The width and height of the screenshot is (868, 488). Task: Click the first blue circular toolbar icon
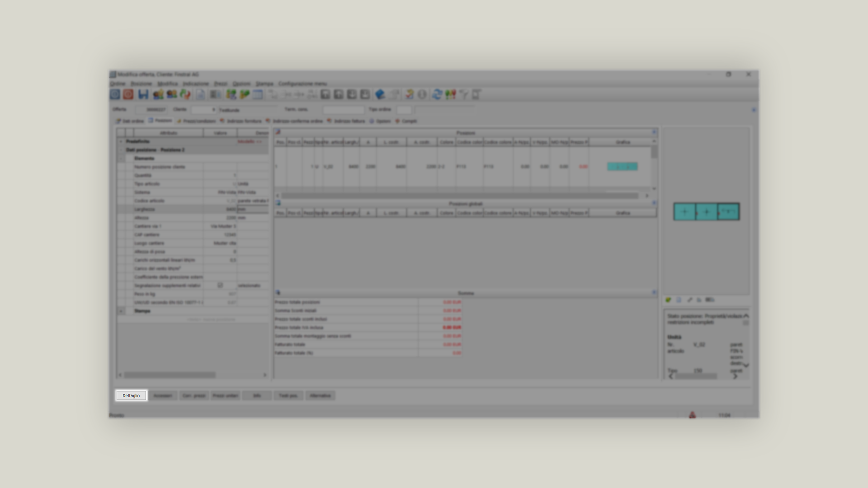(x=115, y=94)
